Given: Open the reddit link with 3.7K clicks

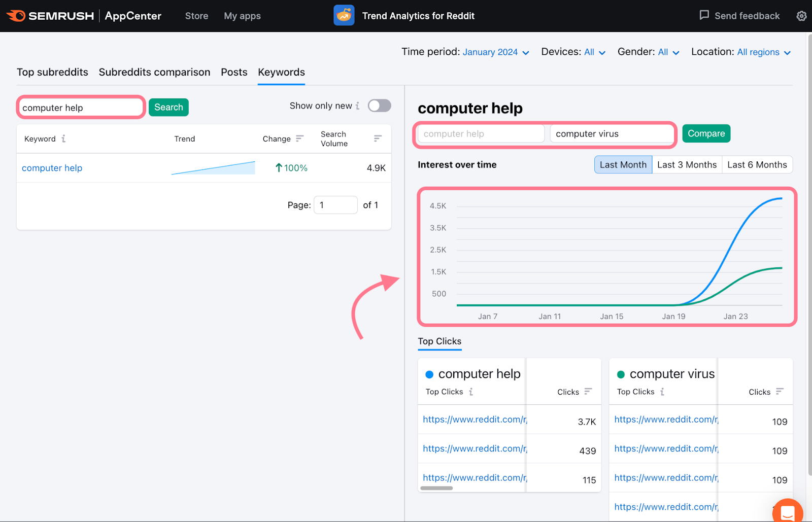Looking at the screenshot, I should [x=475, y=420].
